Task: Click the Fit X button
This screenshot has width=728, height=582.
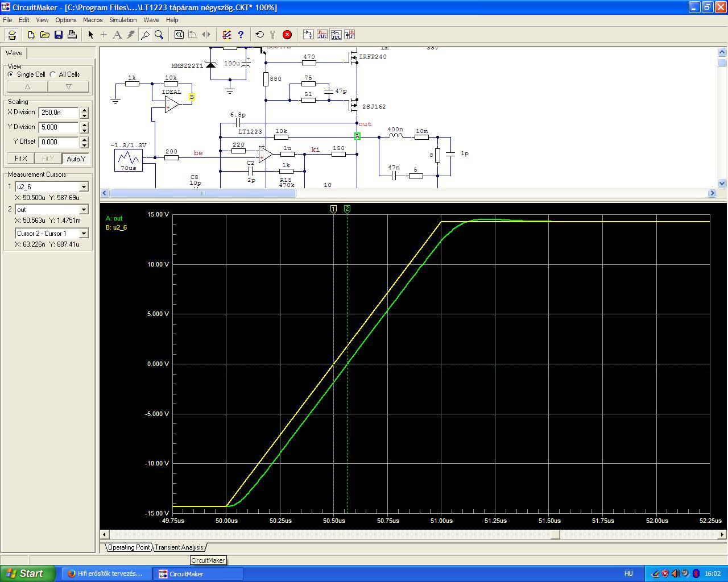Action: point(20,159)
